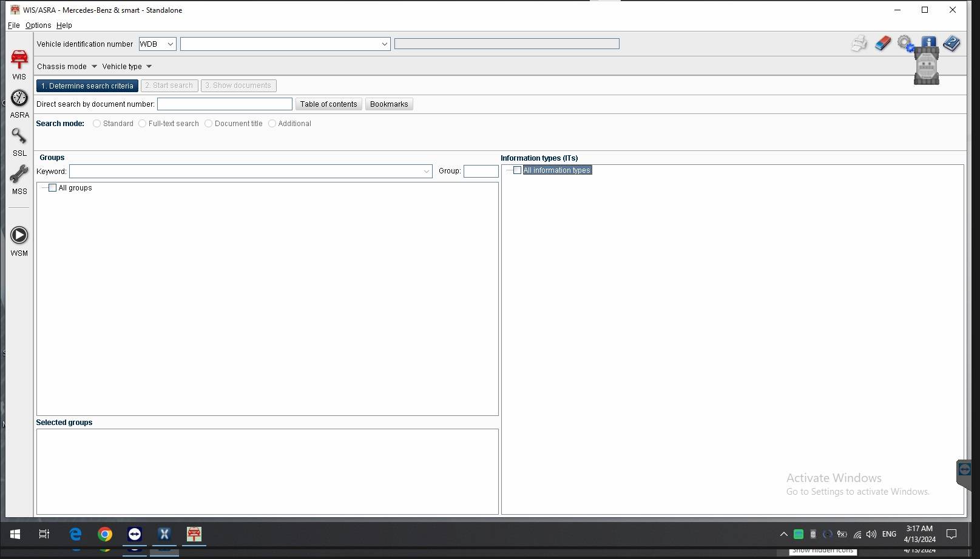Open Google Chrome from the taskbar
The width and height of the screenshot is (980, 559).
pos(105,534)
